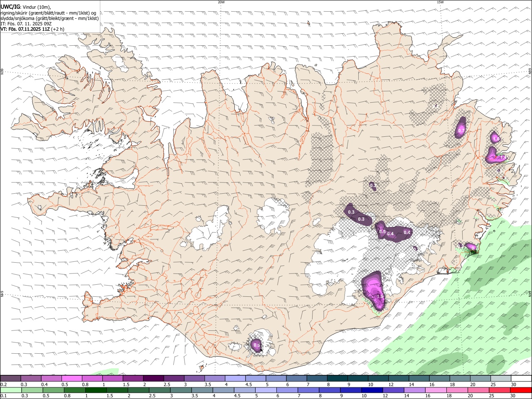
Task: Select the darkest green swatch between 1 and 1.5, lower legend row
Action: click(x=96, y=390)
